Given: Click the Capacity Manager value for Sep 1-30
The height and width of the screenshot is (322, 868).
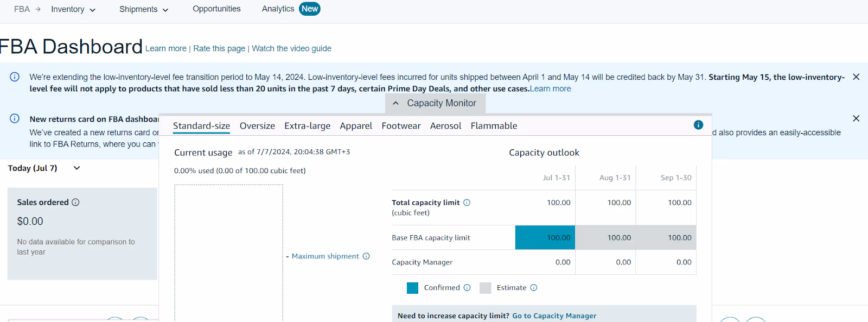Looking at the screenshot, I should (684, 262).
